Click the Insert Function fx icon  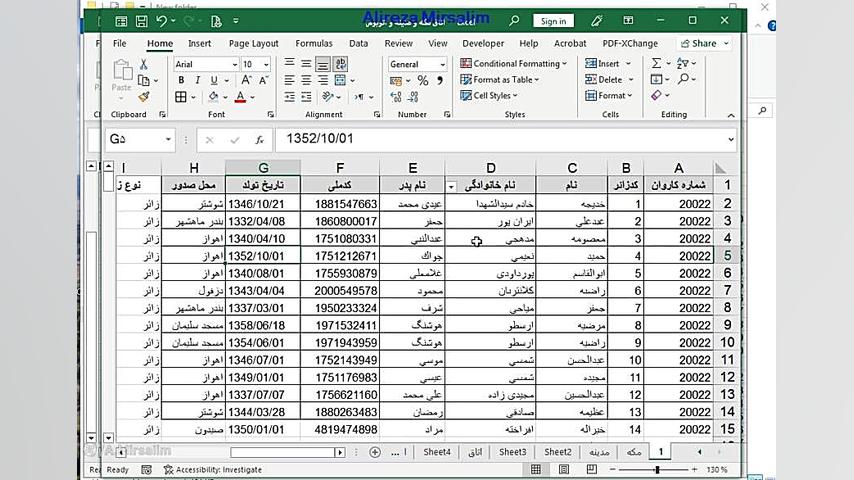pos(260,140)
